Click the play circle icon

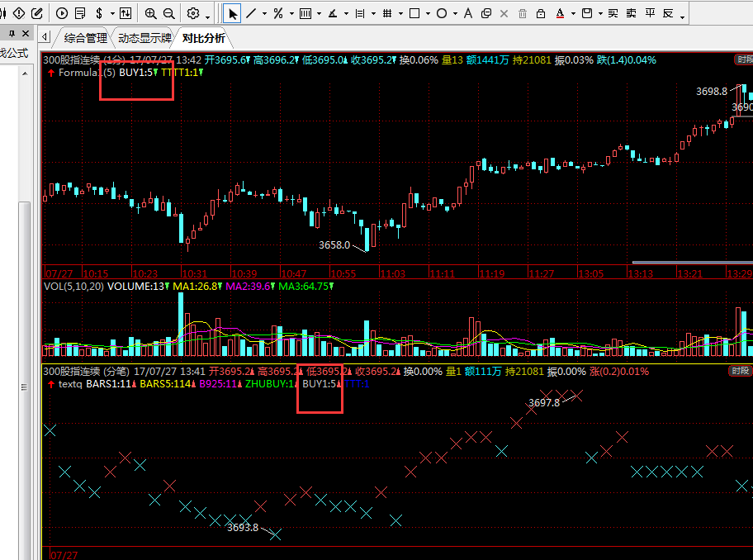(63, 13)
